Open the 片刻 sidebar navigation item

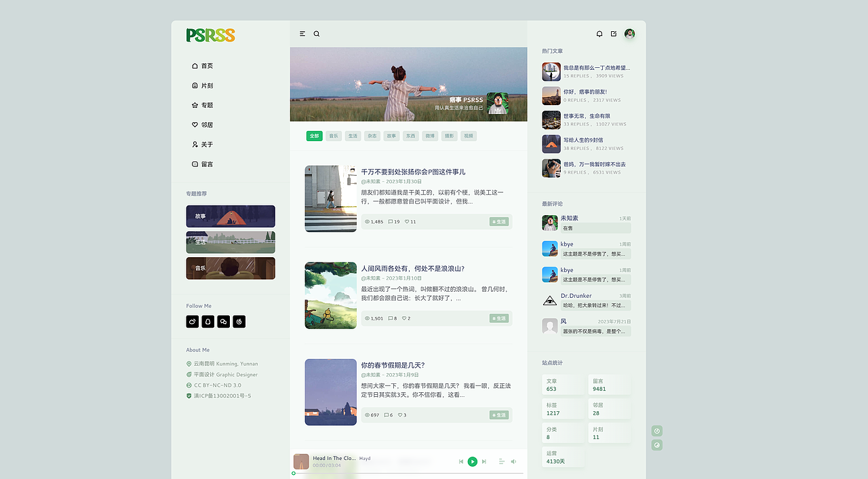click(205, 85)
